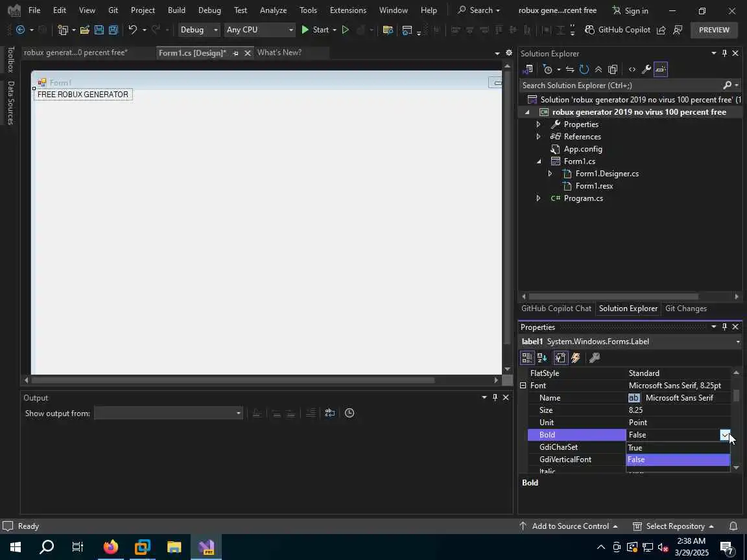Switch Solution Explorer to Folder View icon
Image resolution: width=747 pixels, height=560 pixels.
click(527, 69)
